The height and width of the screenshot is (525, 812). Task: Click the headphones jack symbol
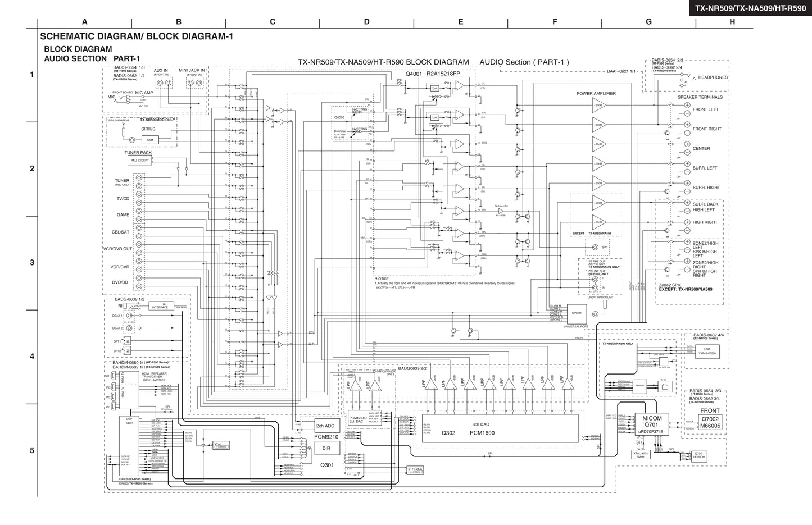684,80
